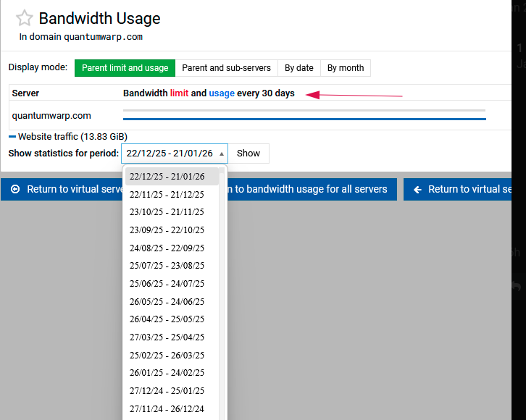Viewport: 526px width, 420px height.
Task: Click the blue Website traffic legend marker
Action: tap(12, 136)
